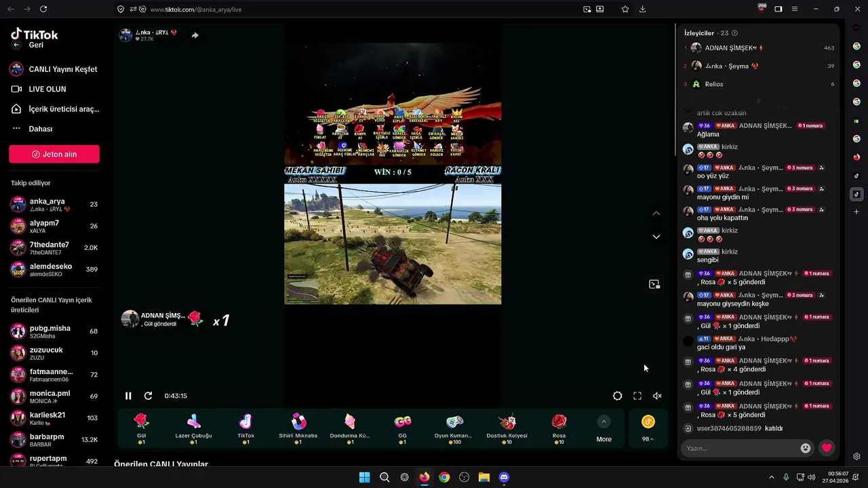
Task: Open pubg.misha suggested stream
Action: (x=54, y=331)
